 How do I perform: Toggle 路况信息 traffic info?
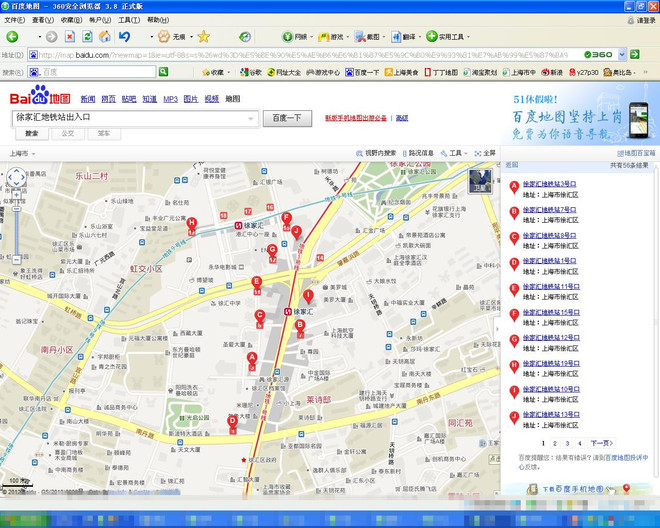pyautogui.click(x=418, y=153)
